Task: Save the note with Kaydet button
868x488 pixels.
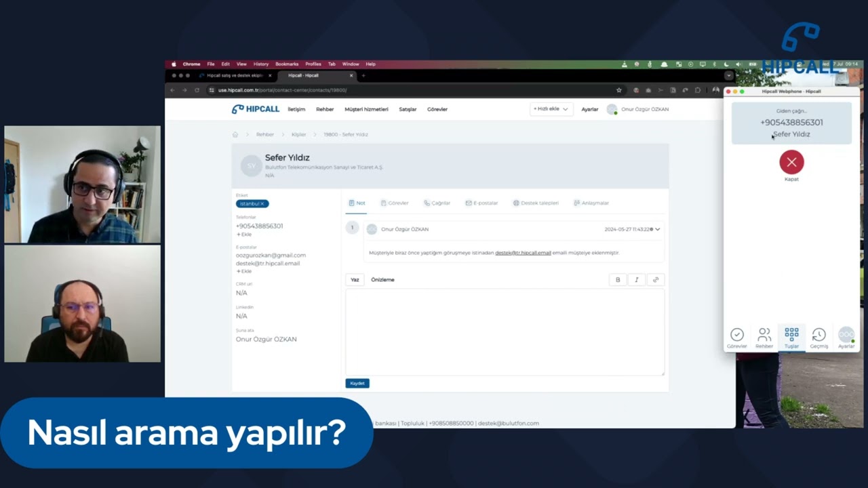Action: click(357, 383)
